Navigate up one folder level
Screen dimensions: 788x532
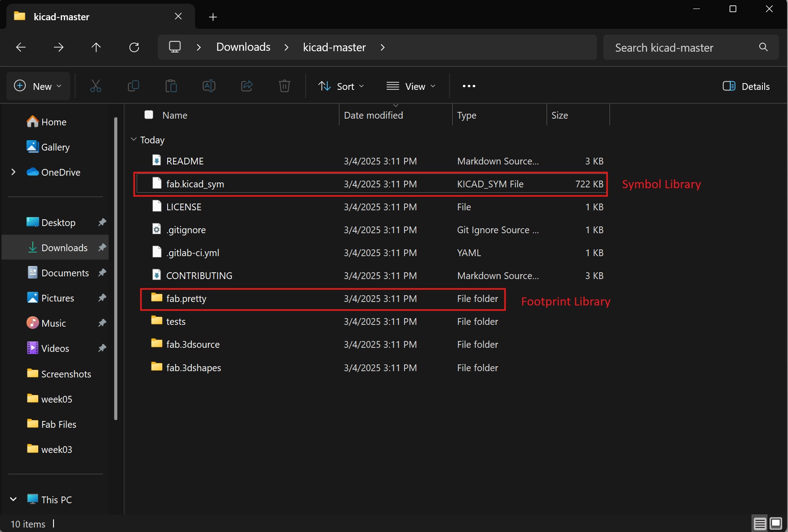coord(96,47)
